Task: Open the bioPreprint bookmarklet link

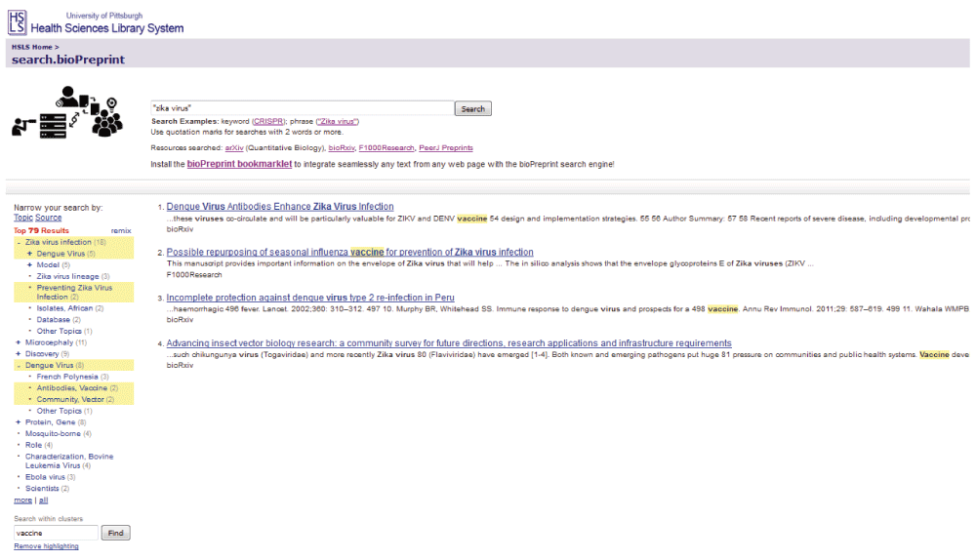Action: click(239, 165)
